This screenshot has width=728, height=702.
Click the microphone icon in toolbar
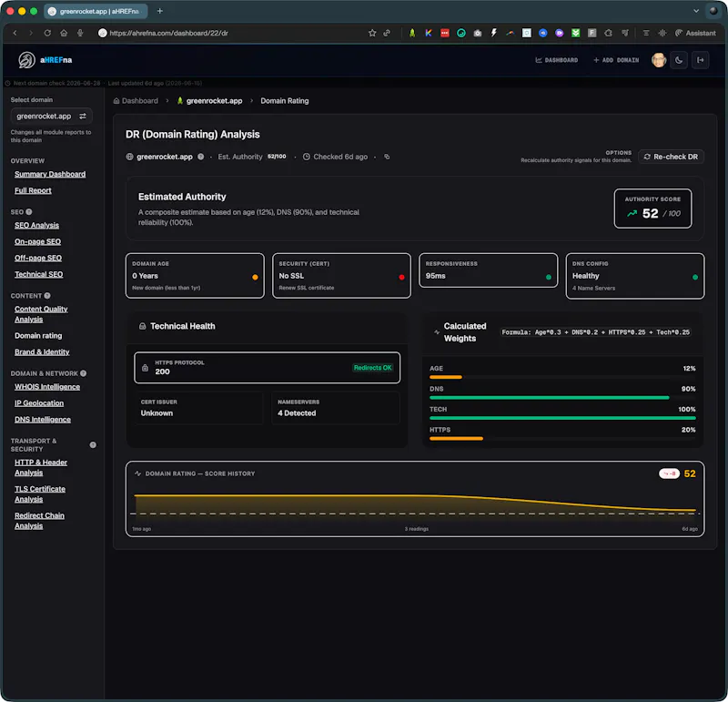coord(80,33)
